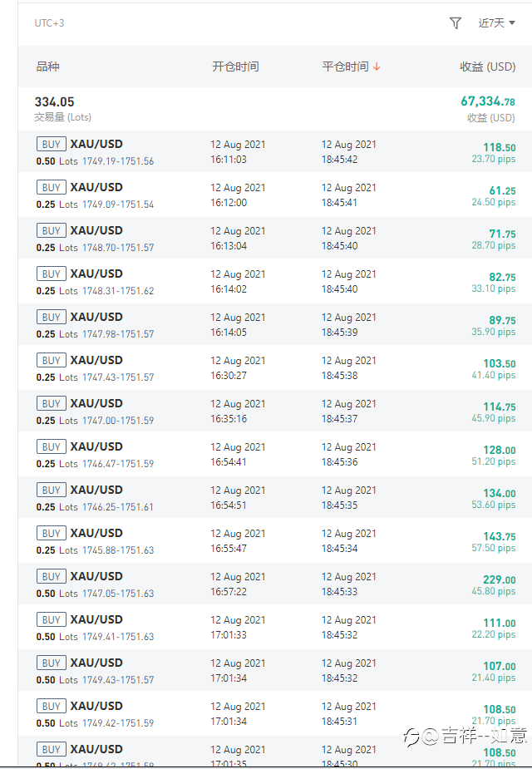
Task: Open trade row with 118.50 profit
Action: 275,151
